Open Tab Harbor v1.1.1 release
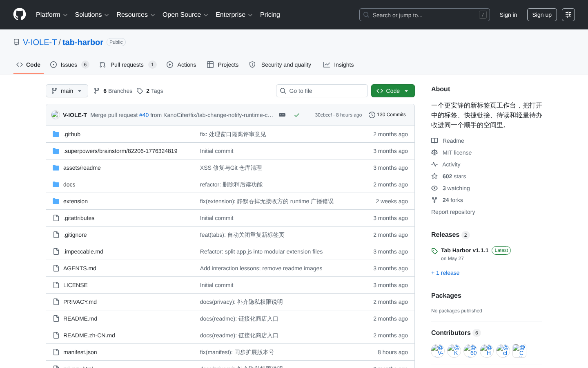 pos(465,250)
